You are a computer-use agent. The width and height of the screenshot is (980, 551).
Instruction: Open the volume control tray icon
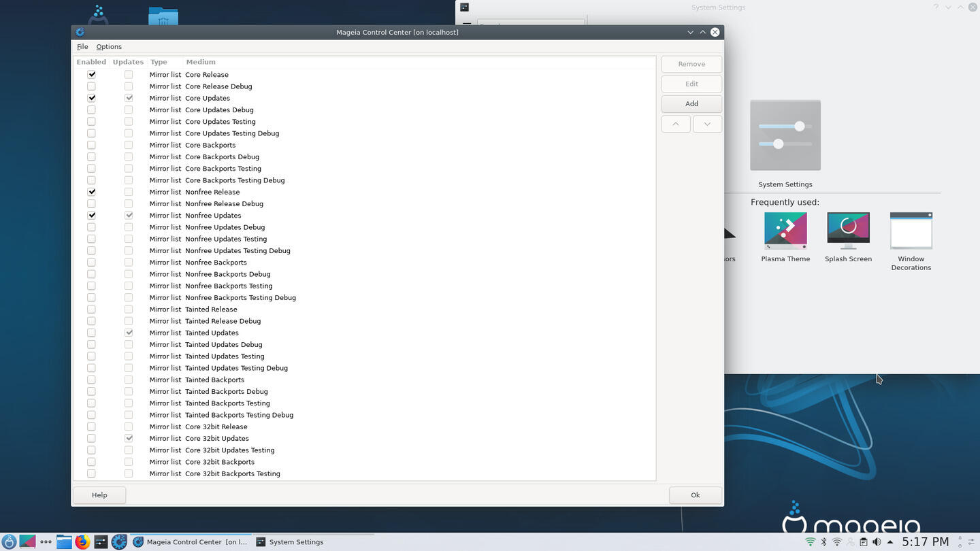click(877, 542)
